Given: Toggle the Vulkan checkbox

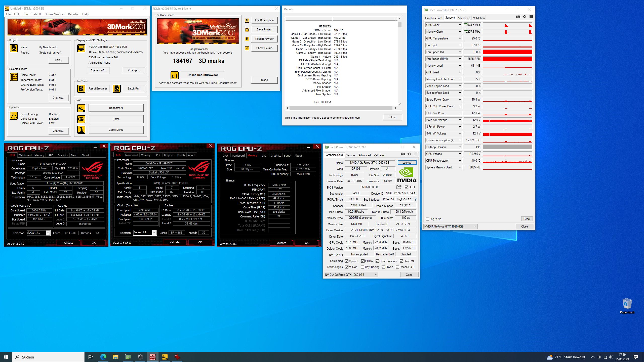Looking at the screenshot, I should coord(347,267).
